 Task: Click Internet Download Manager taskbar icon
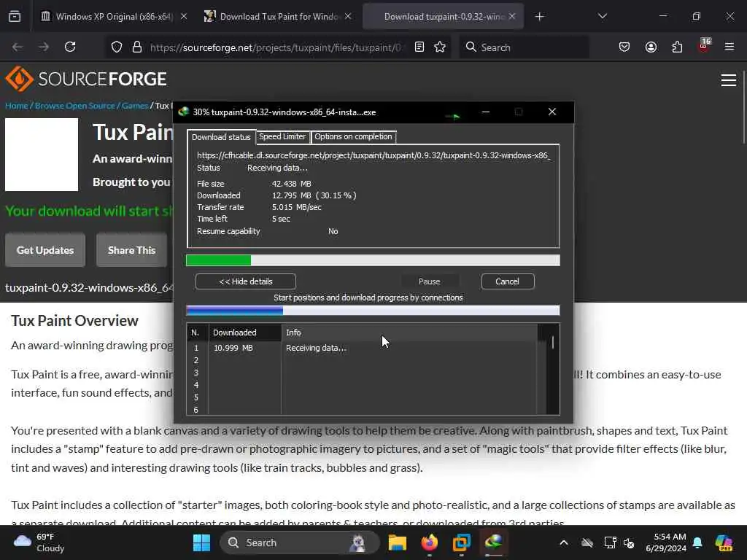tap(494, 542)
